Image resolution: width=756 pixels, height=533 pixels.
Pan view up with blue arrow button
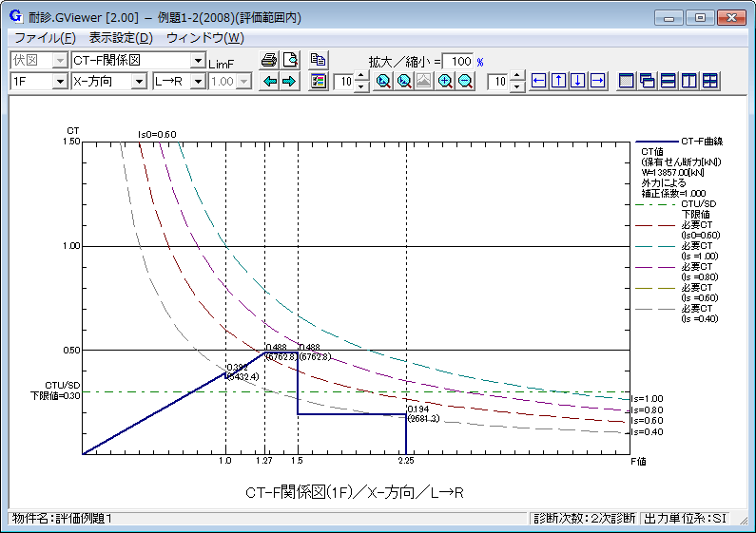tap(558, 81)
